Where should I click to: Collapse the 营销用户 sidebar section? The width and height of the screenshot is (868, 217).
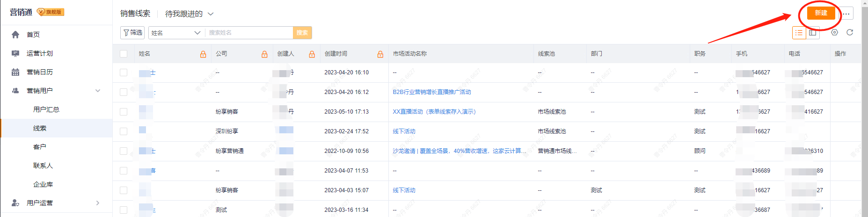(98, 91)
